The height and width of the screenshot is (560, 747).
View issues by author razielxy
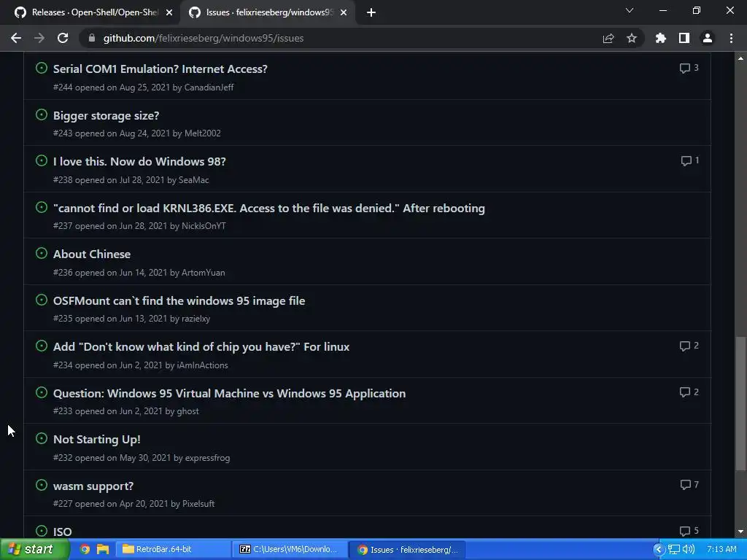[x=196, y=319]
